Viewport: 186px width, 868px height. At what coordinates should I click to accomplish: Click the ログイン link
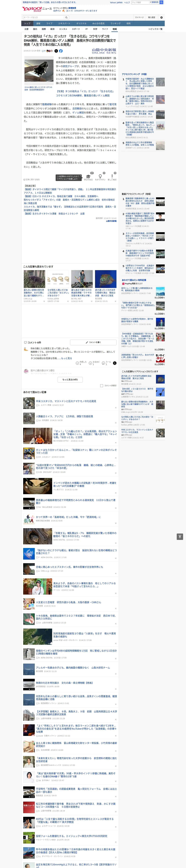click(x=57, y=11)
